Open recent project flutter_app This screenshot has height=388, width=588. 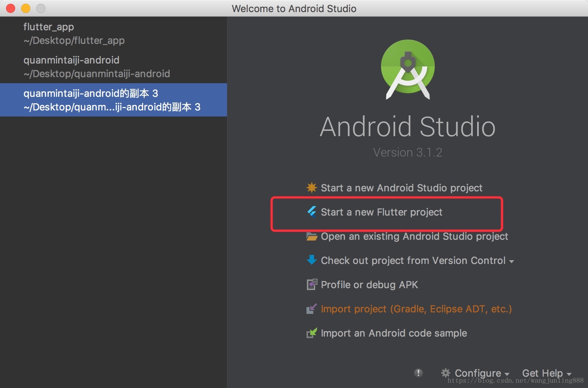point(114,33)
